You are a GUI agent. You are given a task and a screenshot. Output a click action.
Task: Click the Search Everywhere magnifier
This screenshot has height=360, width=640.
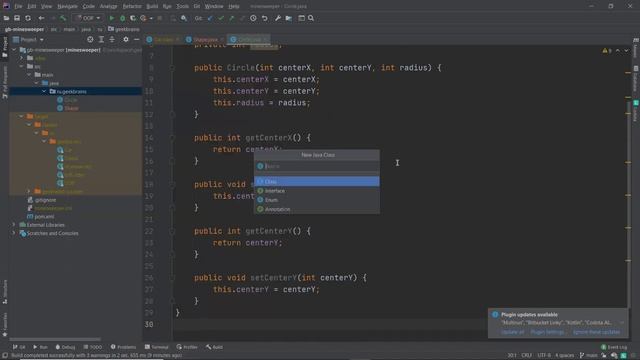(x=311, y=18)
